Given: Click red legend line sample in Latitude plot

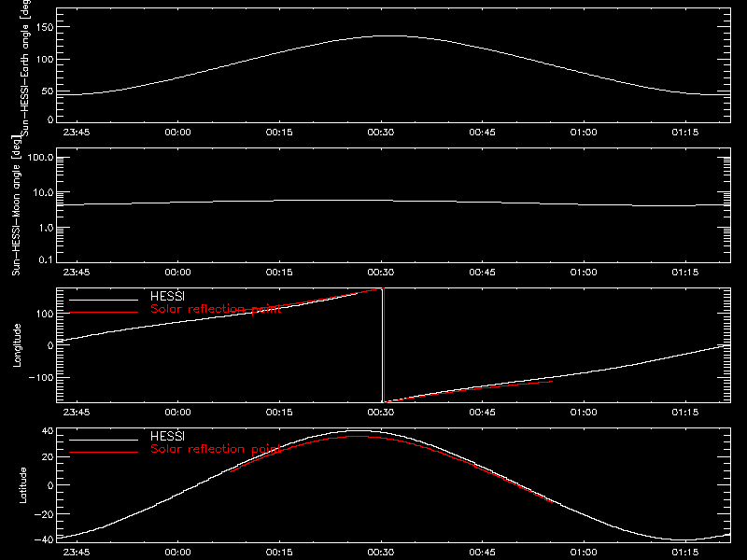Looking at the screenshot, I should coord(104,452).
